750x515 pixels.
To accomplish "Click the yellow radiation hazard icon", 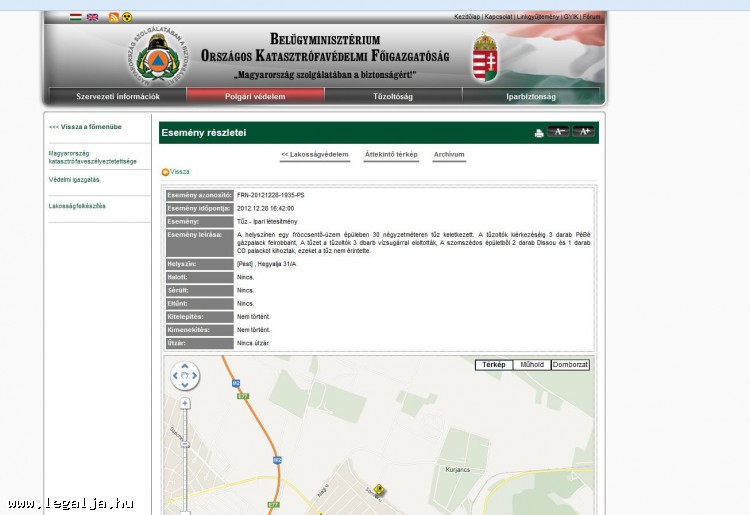I will coord(127,17).
